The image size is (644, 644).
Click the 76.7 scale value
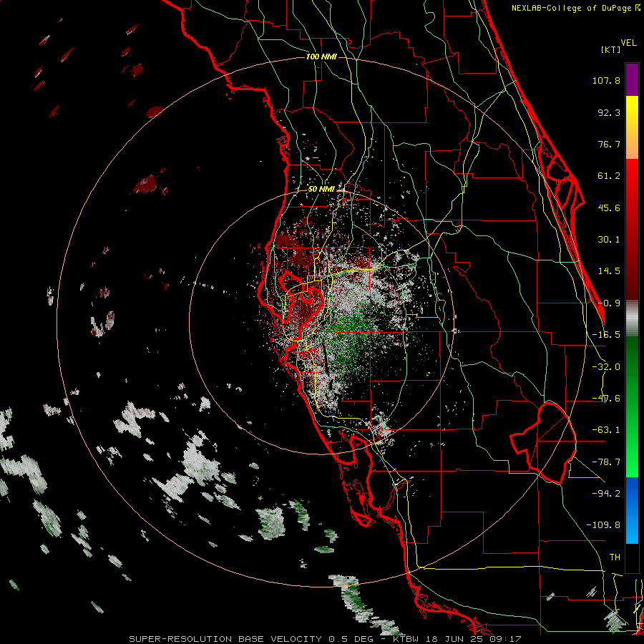point(609,144)
